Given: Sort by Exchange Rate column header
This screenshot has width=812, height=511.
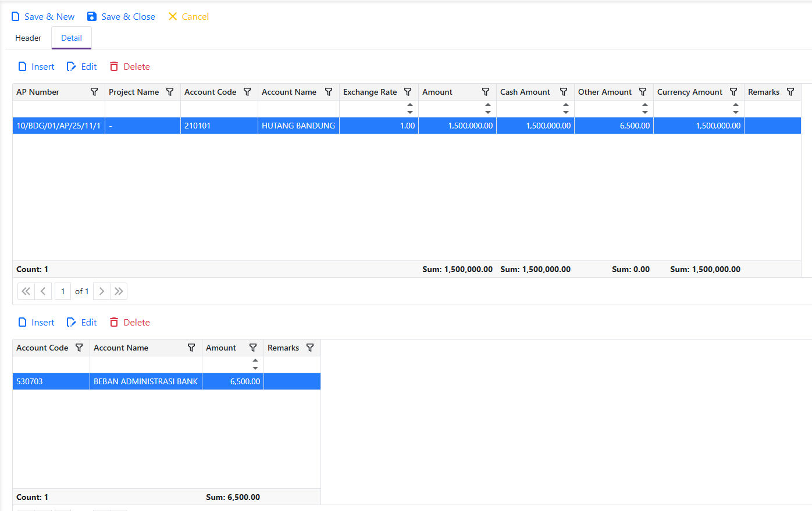Looking at the screenshot, I should 370,92.
